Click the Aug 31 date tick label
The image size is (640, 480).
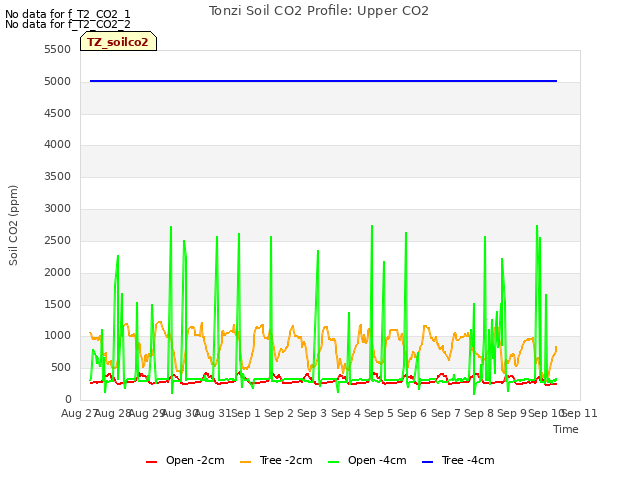coord(212,413)
